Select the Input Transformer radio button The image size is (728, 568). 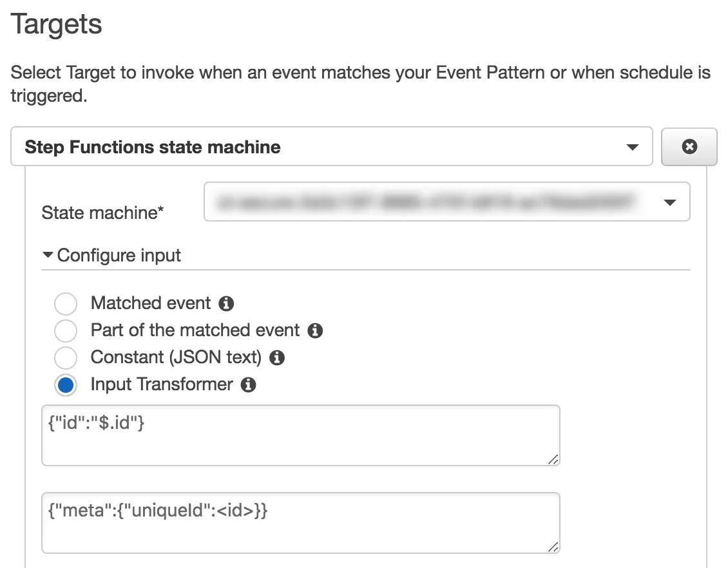(x=66, y=385)
